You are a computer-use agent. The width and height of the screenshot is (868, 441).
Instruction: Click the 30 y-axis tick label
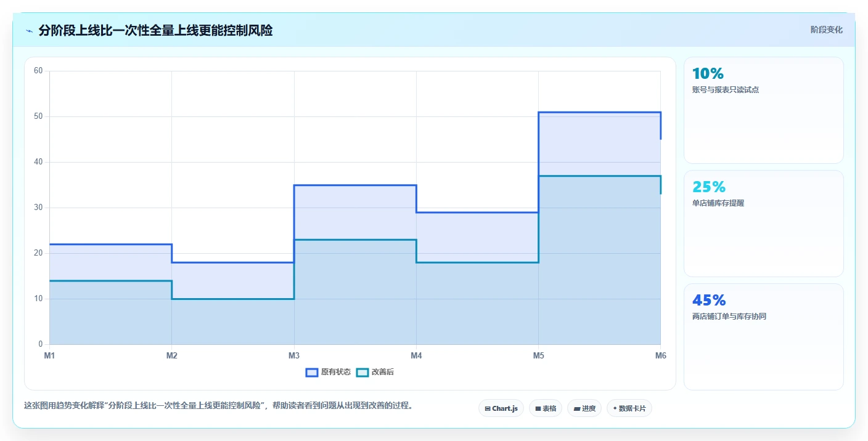coord(38,208)
